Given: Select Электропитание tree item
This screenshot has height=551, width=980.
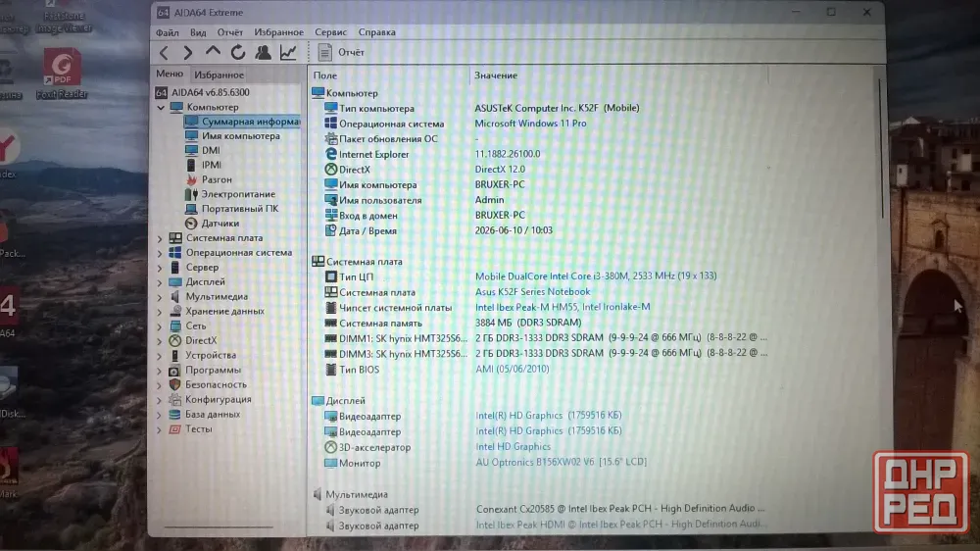Looking at the screenshot, I should [237, 194].
